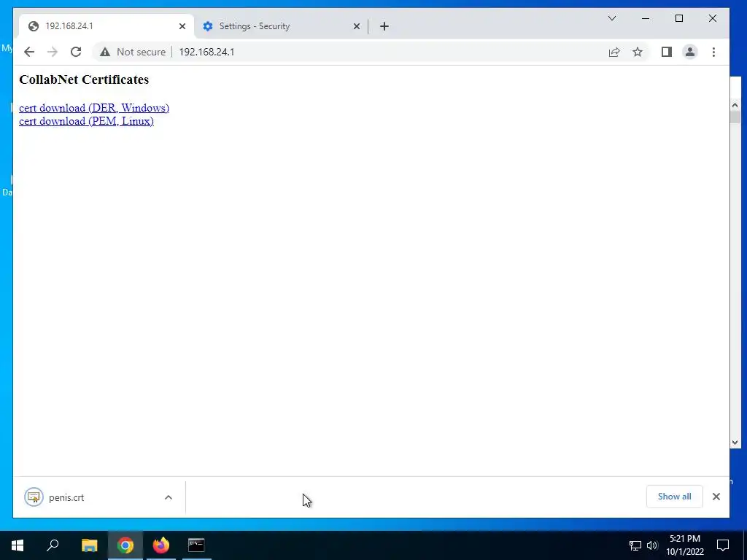Show all downloads

(x=674, y=496)
